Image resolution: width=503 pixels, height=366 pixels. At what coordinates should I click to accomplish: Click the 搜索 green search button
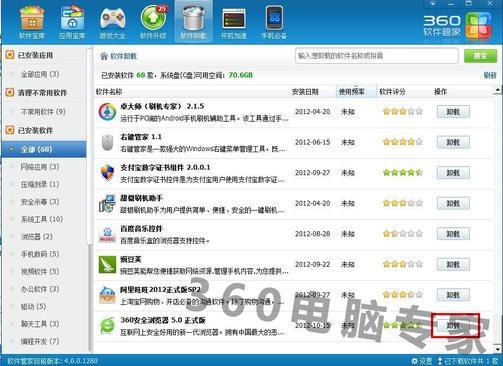480,56
